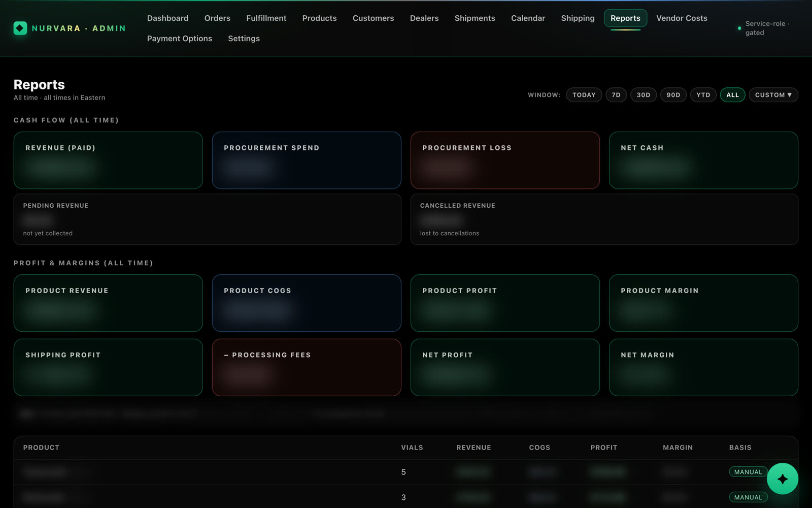This screenshot has width=812, height=508.
Task: Navigate to Customers
Action: click(373, 18)
